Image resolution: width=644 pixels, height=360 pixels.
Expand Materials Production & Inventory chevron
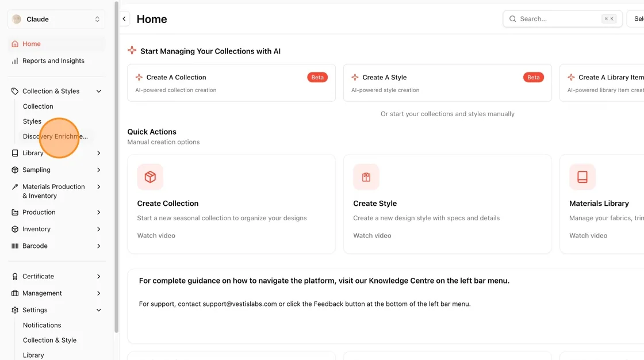pos(98,186)
